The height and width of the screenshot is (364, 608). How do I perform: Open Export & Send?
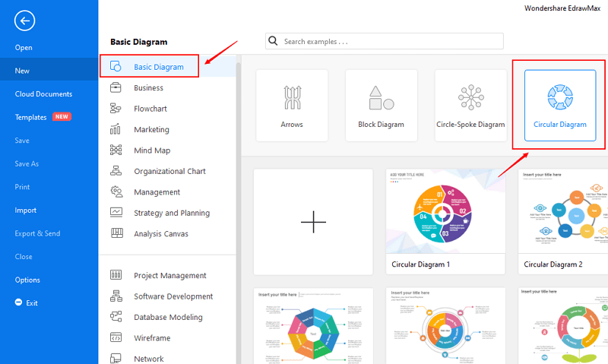[37, 233]
